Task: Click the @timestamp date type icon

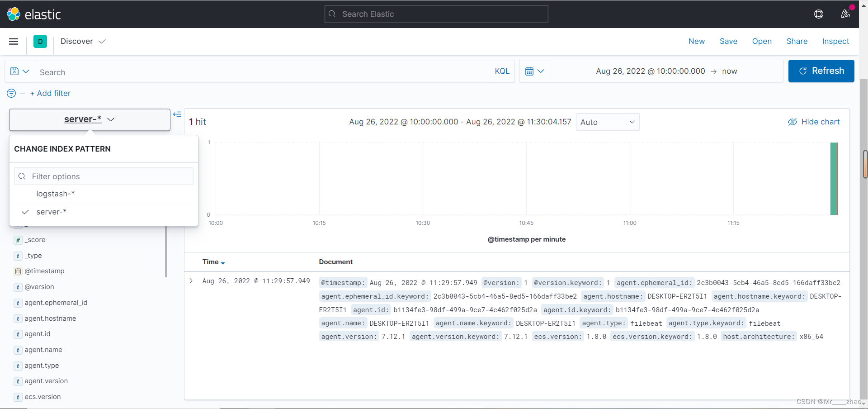Action: click(18, 271)
